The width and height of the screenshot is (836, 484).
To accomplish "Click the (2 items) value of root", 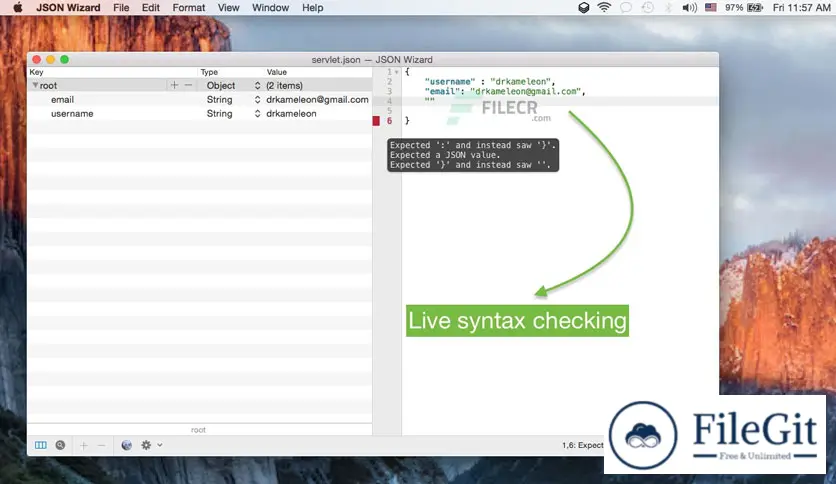I will coord(284,85).
